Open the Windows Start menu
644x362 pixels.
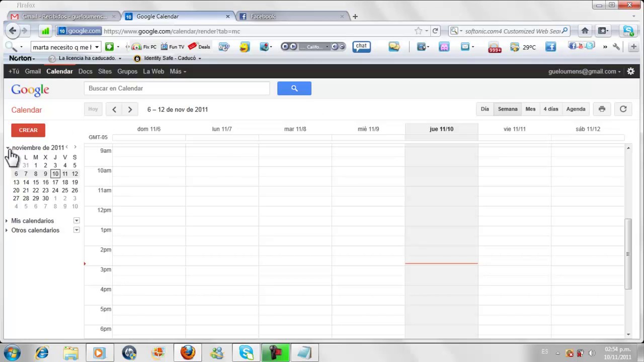point(12,353)
